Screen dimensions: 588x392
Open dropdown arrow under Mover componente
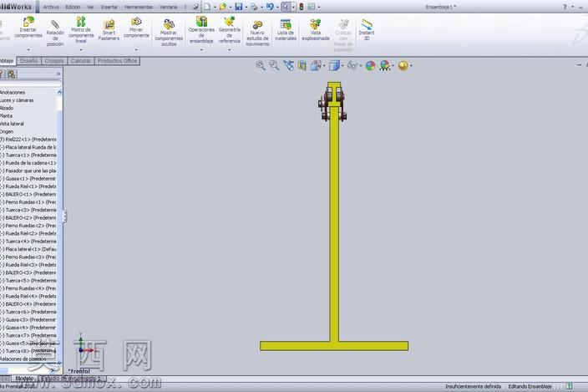pos(136,49)
